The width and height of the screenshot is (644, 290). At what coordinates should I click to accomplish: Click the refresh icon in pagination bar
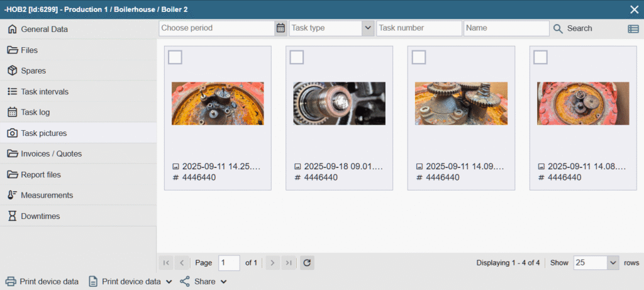click(x=307, y=262)
